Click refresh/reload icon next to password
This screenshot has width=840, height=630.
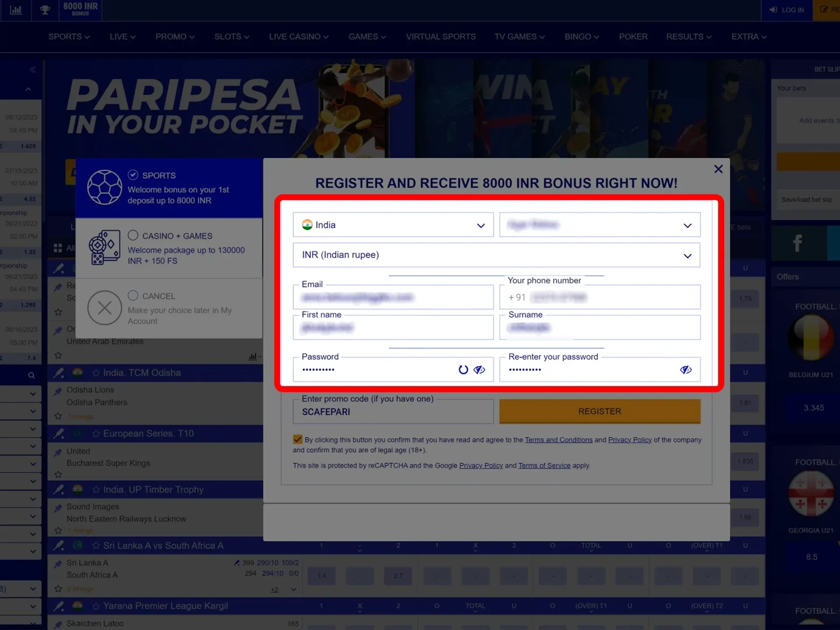463,369
